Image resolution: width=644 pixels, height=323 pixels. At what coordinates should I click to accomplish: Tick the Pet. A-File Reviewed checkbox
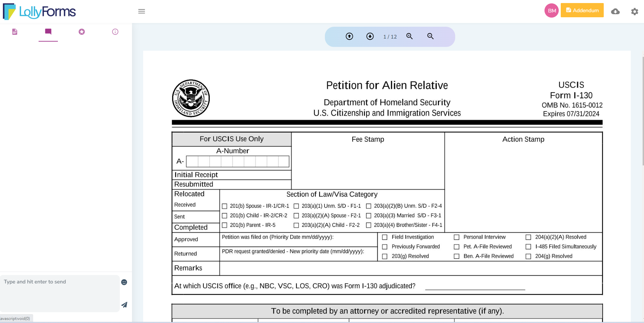click(x=457, y=247)
